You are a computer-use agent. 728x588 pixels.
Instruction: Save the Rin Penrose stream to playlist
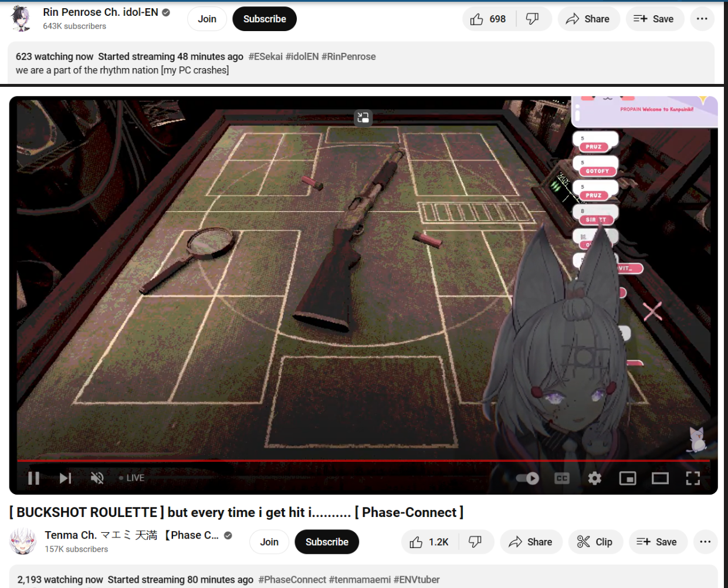point(654,19)
